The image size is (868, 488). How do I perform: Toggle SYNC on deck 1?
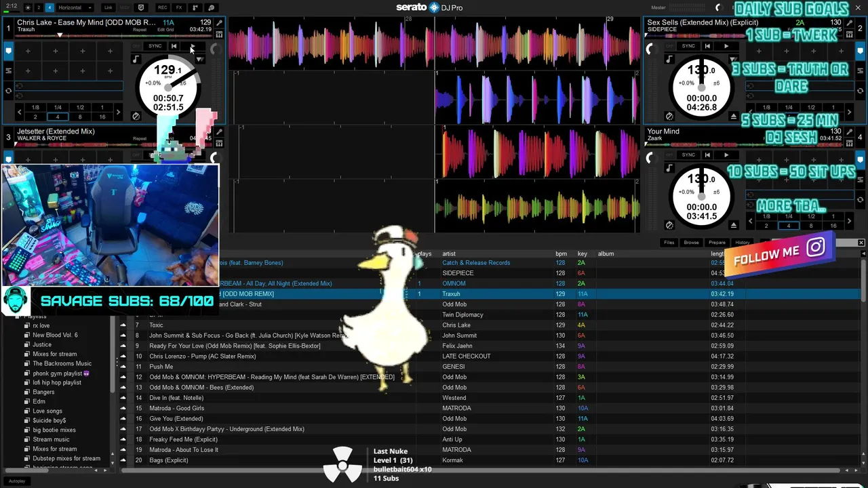click(155, 46)
